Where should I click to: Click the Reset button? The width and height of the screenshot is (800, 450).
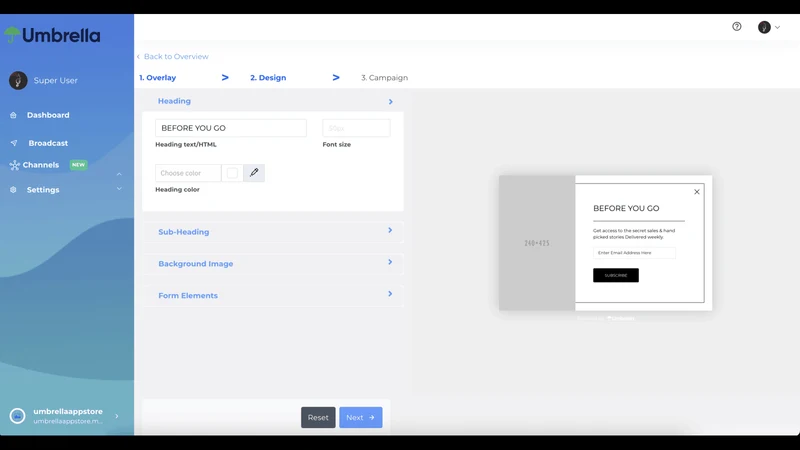[318, 417]
